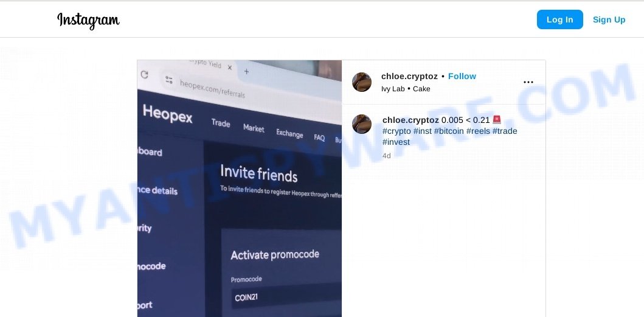644x317 pixels.
Task: Click the browser reload icon in the video
Action: tap(144, 74)
